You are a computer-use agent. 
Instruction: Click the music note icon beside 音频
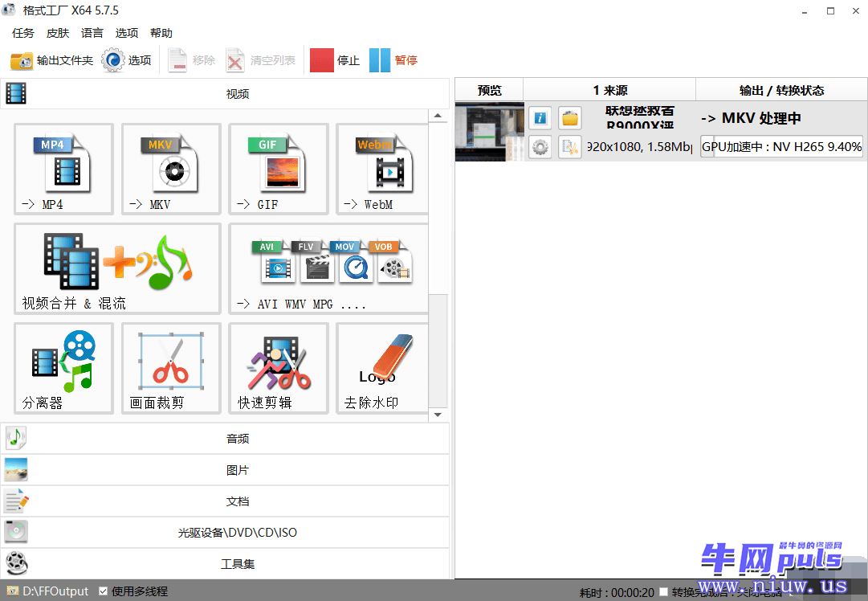click(16, 438)
